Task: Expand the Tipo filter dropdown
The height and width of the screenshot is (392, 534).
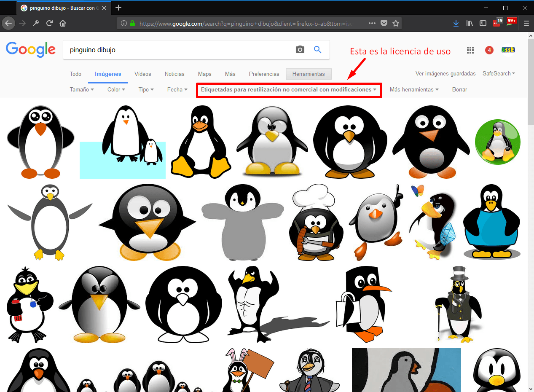Action: point(146,89)
